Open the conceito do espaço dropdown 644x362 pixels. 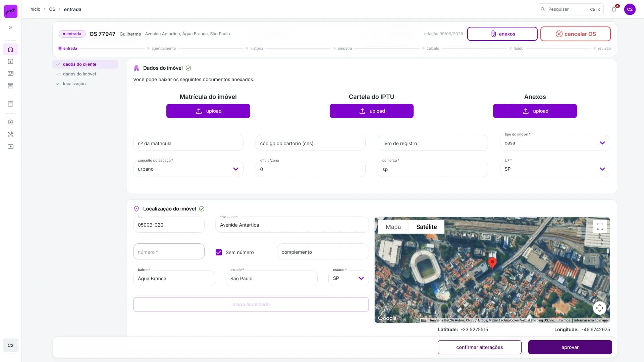tap(188, 169)
